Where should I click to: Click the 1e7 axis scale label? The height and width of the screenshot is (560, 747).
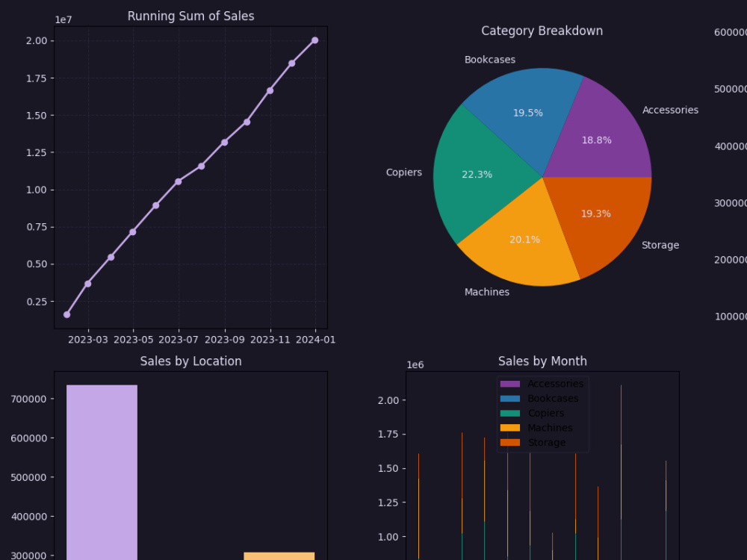[63, 20]
